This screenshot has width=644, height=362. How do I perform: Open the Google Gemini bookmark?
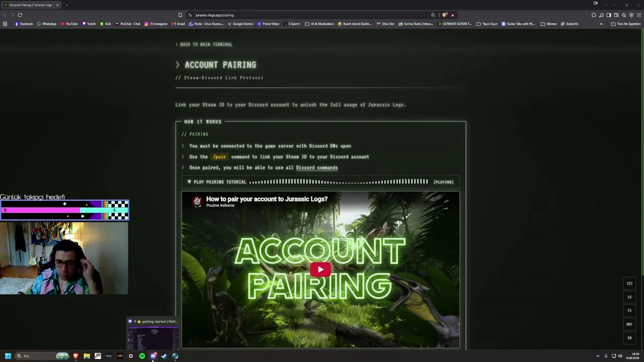tap(240, 24)
